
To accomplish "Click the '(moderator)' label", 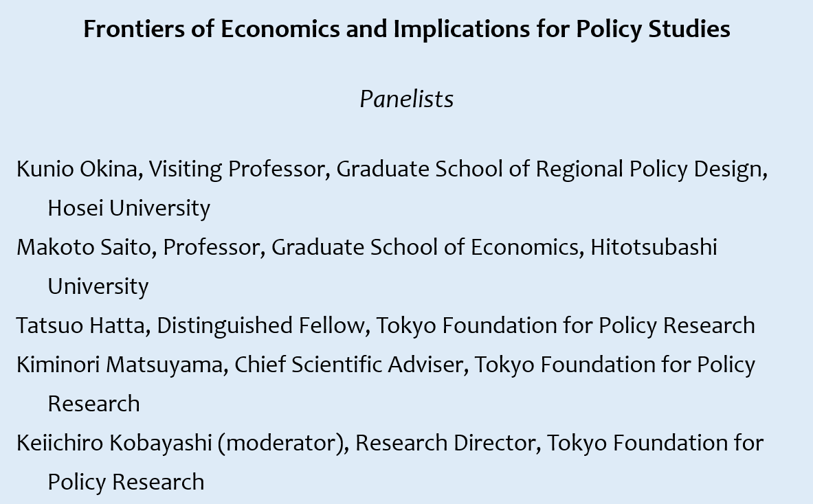I will pos(280,444).
